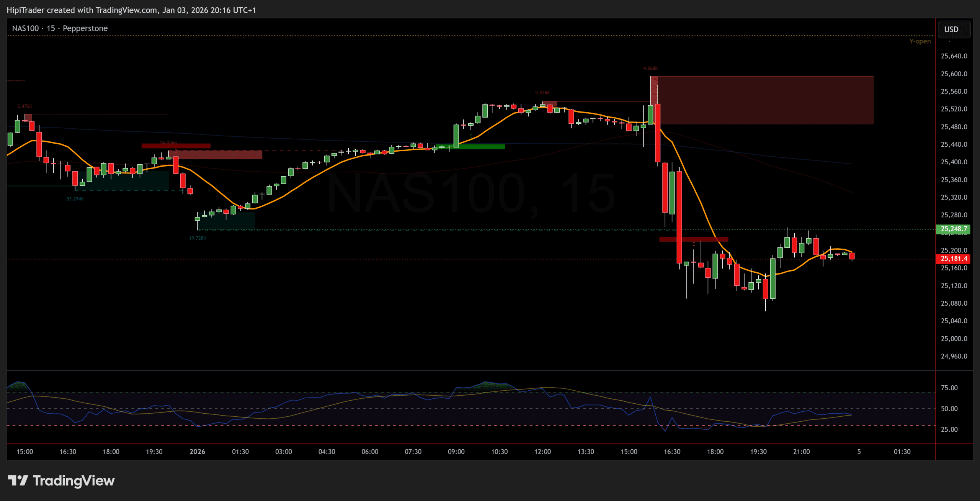
Task: Click the 2026 date marker on time axis
Action: (x=197, y=452)
